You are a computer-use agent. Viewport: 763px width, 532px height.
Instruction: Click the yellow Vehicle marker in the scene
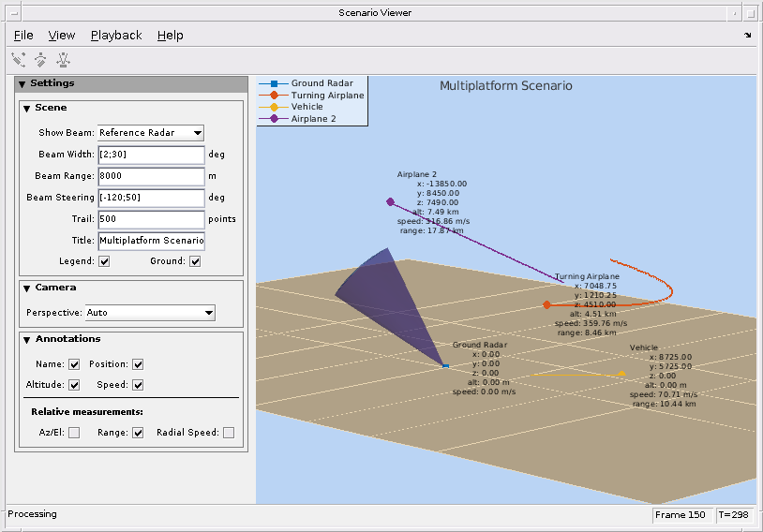tap(621, 374)
